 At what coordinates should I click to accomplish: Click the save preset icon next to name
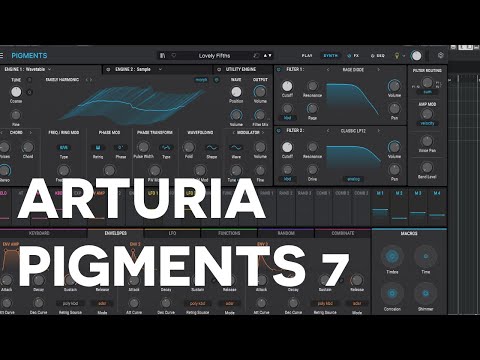click(256, 55)
